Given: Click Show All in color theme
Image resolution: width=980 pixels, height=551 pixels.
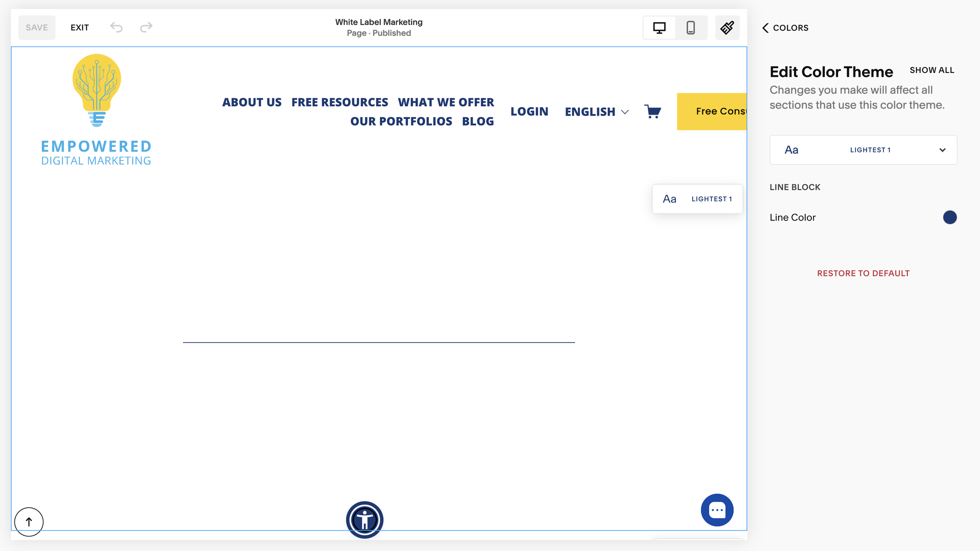Looking at the screenshot, I should pos(931,70).
